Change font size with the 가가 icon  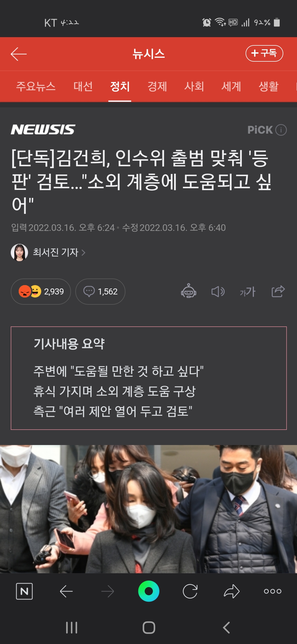tap(248, 291)
